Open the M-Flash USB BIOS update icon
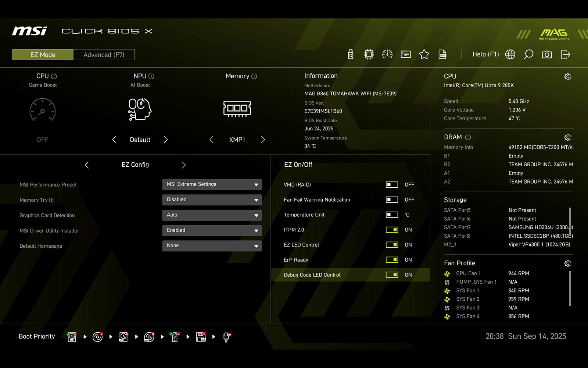Viewport: 588px width, 368px height. (x=351, y=54)
